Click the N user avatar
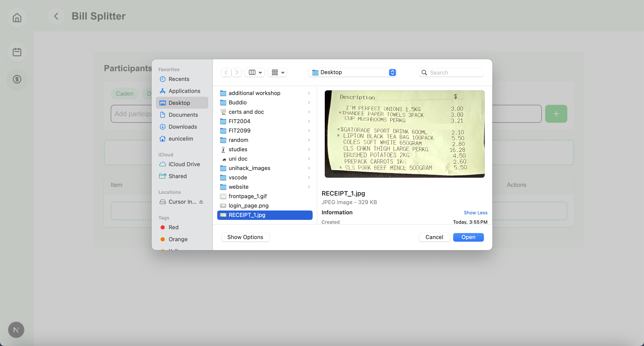 [16, 330]
